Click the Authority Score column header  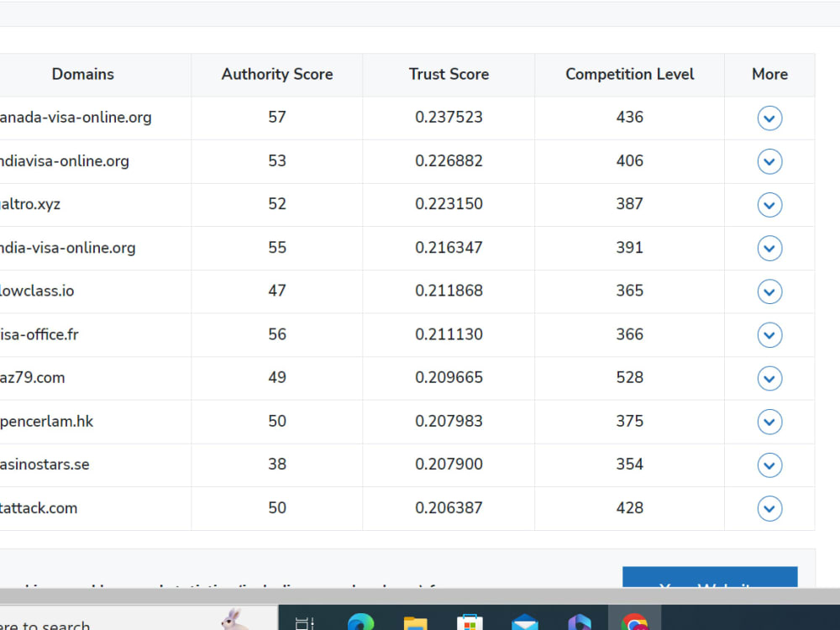277,75
